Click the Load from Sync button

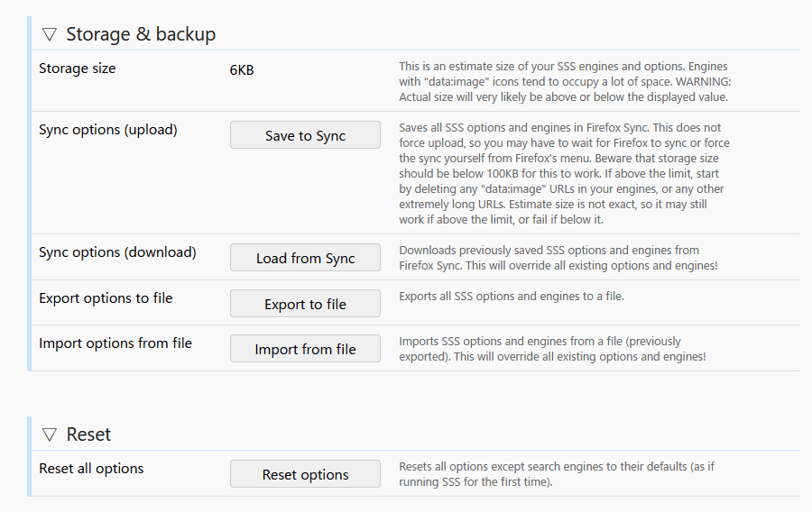tap(305, 258)
